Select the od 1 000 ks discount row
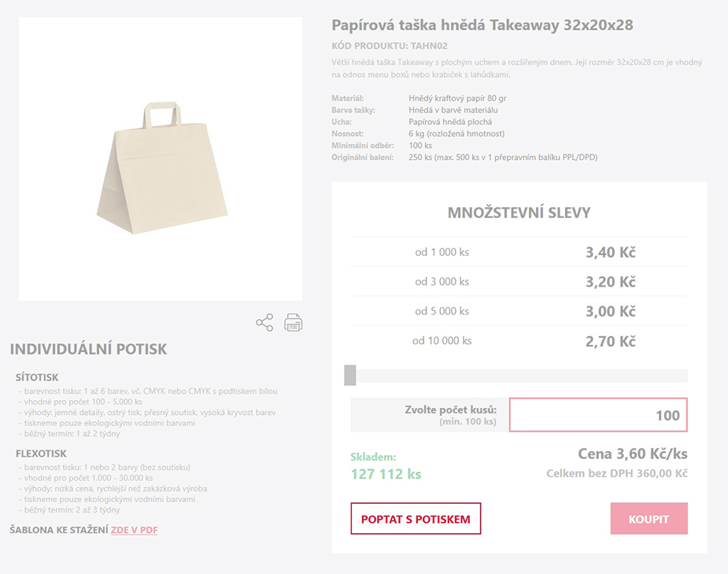The width and height of the screenshot is (728, 574). [519, 252]
